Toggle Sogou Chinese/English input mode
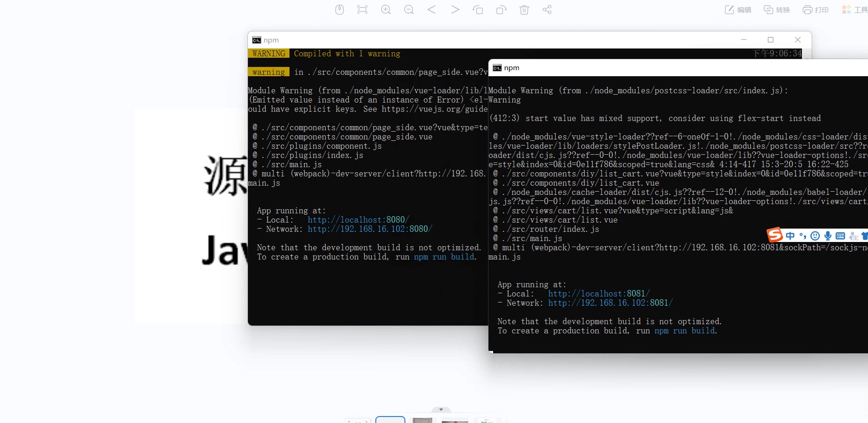 pyautogui.click(x=790, y=236)
